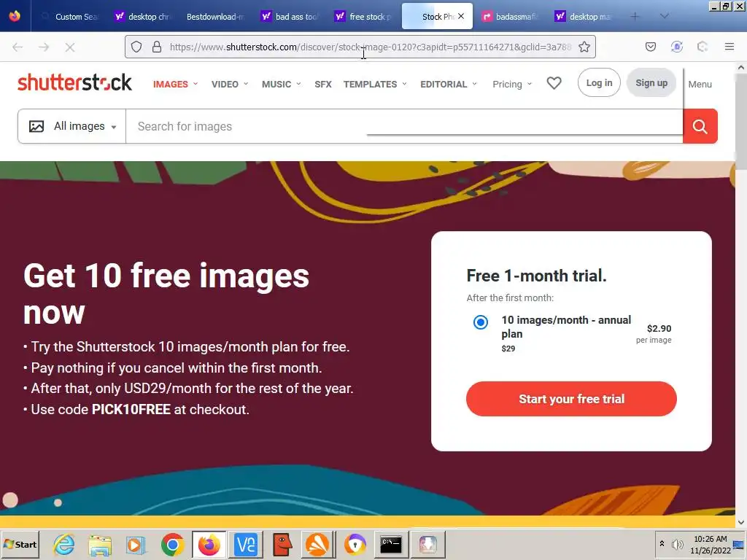Viewport: 747px width, 560px height.
Task: Click the site security padlock icon
Action: click(157, 47)
